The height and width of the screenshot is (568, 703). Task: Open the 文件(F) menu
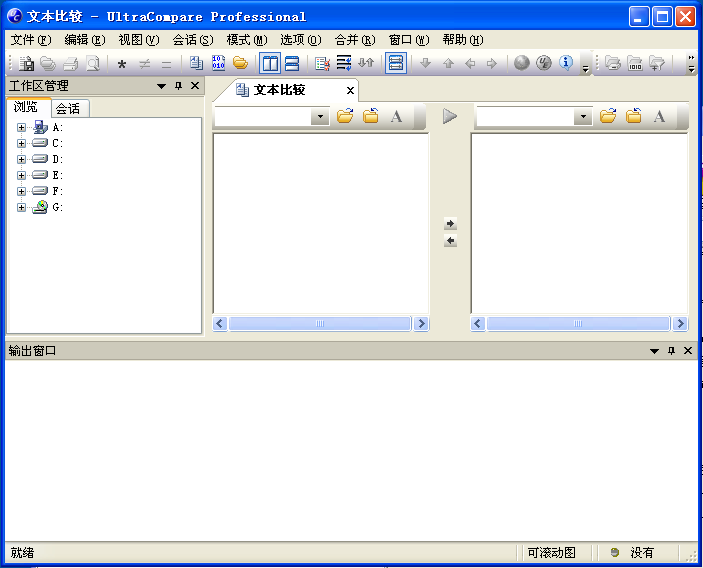click(x=31, y=40)
